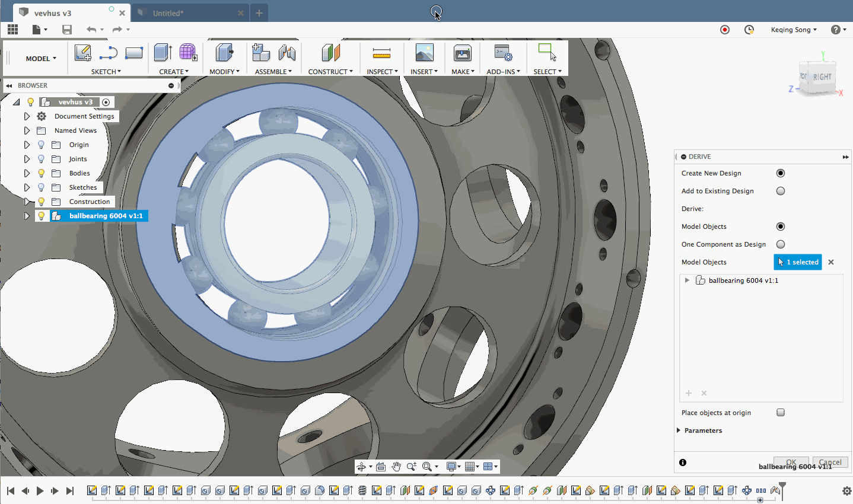Viewport: 853px width, 504px height.
Task: Open the Data Panel grid icon
Action: click(x=12, y=30)
